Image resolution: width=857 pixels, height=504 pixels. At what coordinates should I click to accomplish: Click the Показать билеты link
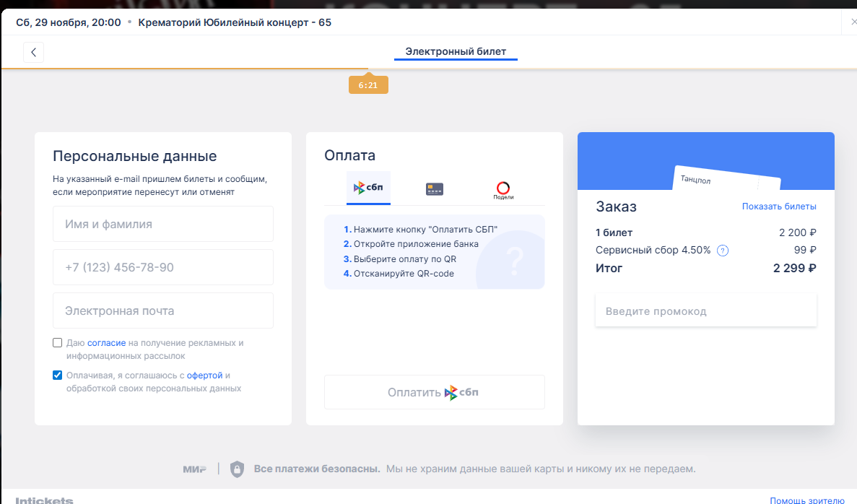point(779,207)
